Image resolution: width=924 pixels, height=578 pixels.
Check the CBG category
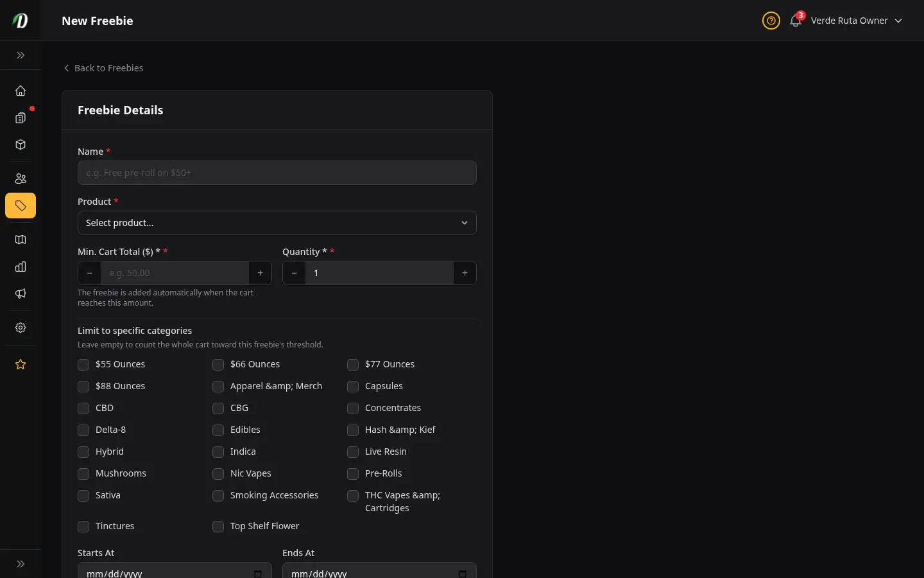218,408
